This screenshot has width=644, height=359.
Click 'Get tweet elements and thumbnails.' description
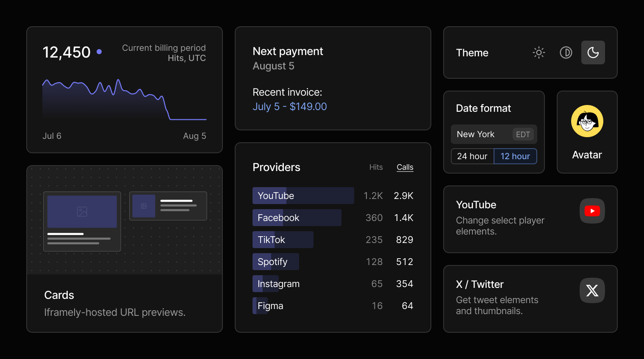[497, 305]
